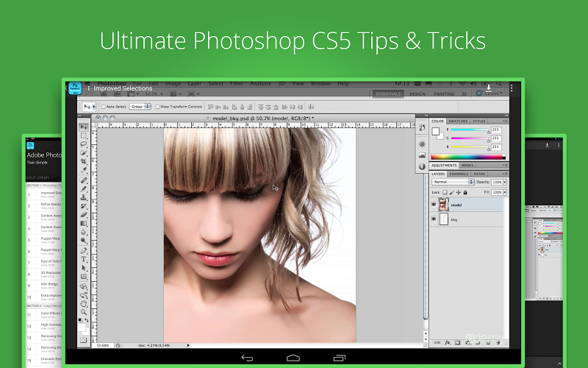
Task: Hide the model layer using eye icon
Action: [434, 203]
